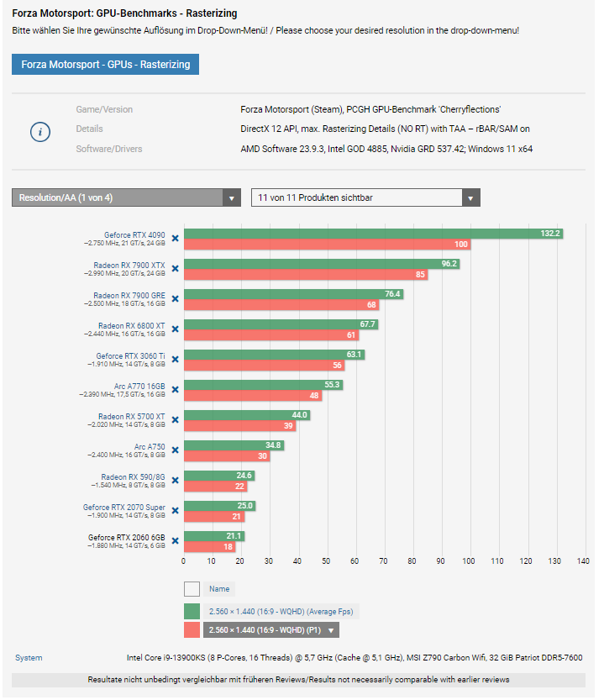Screen dimensions: 604x700
Task: Click the red 85 bar for RX 7900 XTX
Action: (x=306, y=275)
